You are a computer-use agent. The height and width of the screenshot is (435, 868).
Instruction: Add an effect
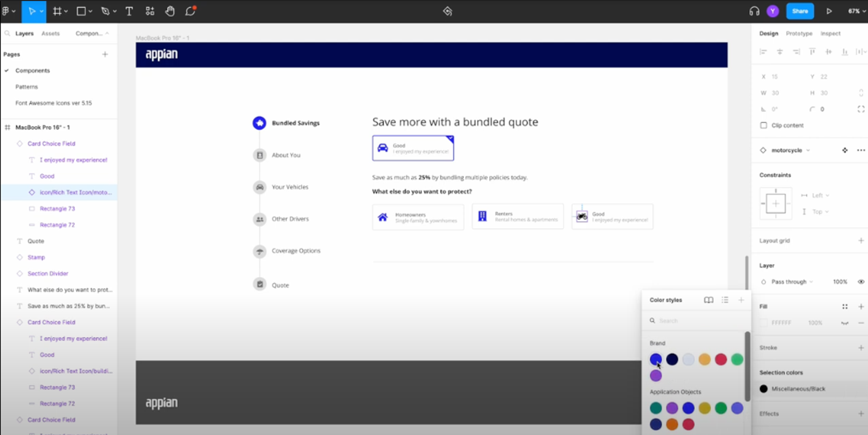coord(861,414)
